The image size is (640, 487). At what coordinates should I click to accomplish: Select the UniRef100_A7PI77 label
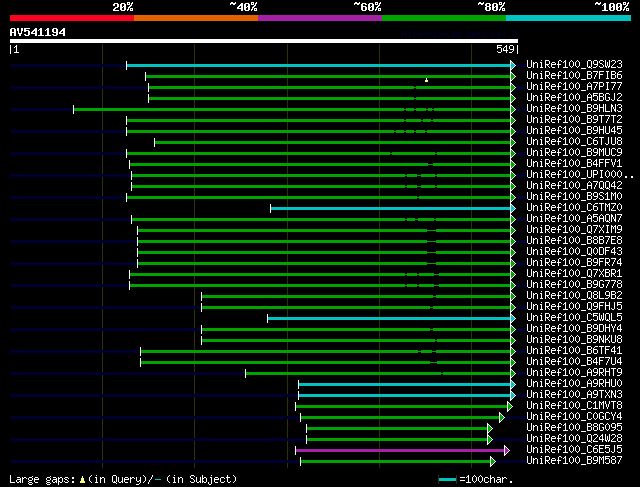coord(574,87)
